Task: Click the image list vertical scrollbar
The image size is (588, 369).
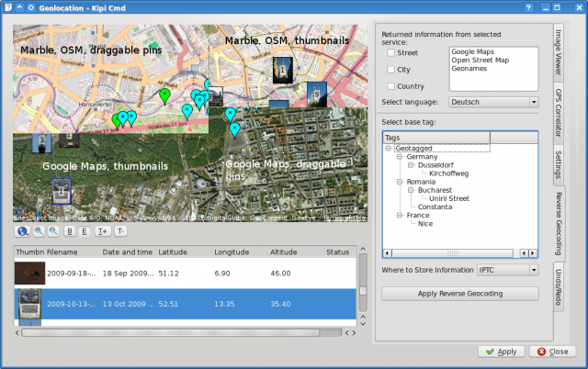Action: coord(362,292)
